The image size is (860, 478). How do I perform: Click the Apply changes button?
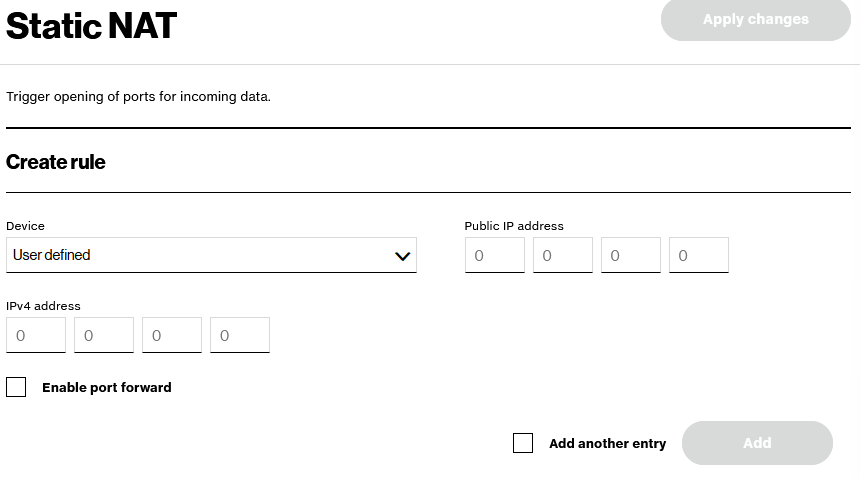pyautogui.click(x=755, y=19)
